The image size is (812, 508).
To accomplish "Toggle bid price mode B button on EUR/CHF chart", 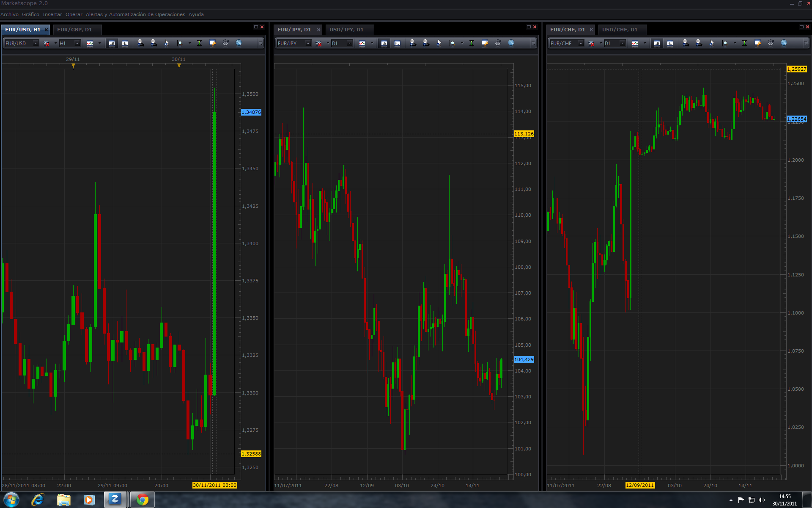I will (x=657, y=43).
